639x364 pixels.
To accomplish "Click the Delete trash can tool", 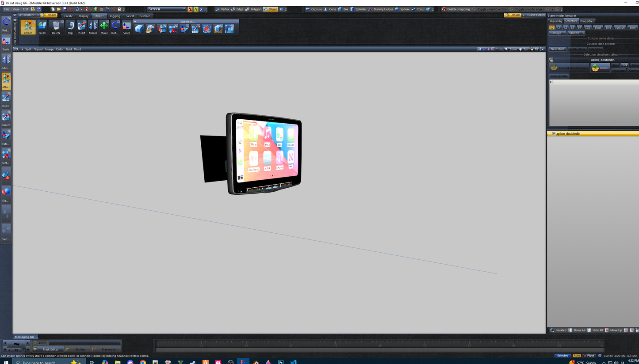I will tap(56, 27).
